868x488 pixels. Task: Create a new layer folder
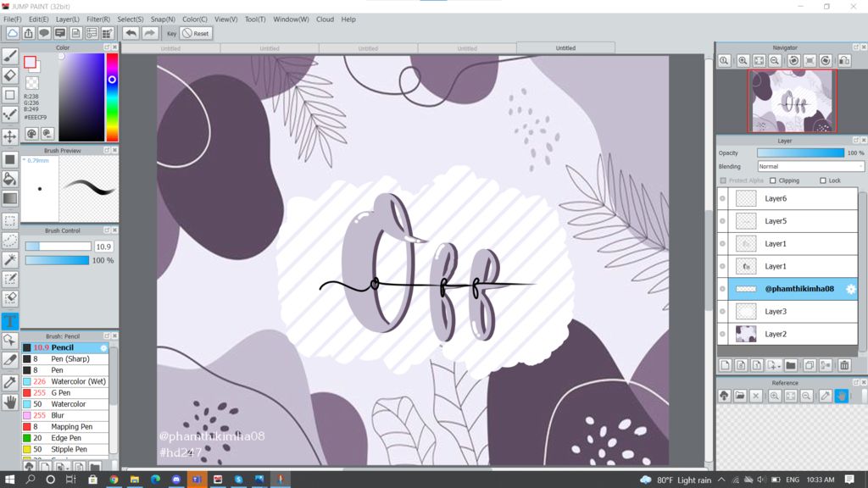(791, 365)
